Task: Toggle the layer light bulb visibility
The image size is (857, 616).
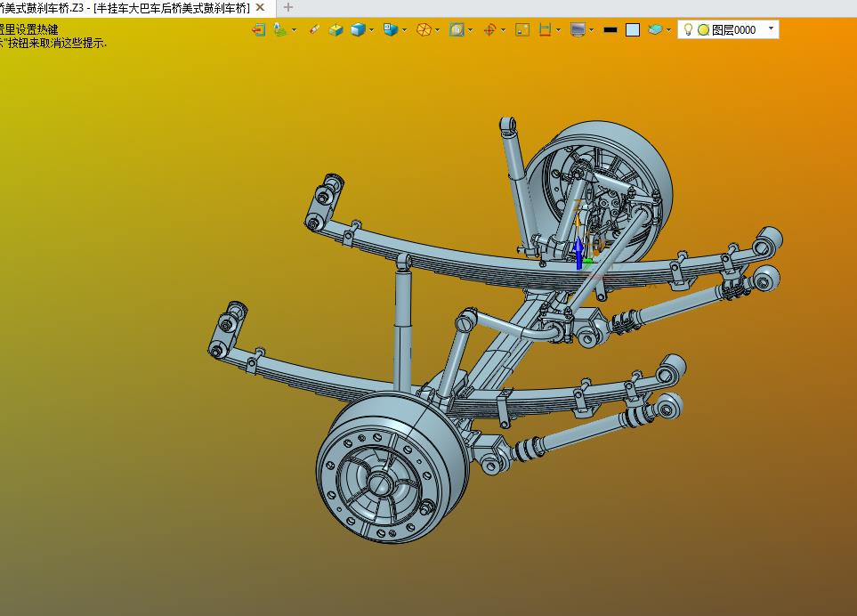Action: (688, 29)
